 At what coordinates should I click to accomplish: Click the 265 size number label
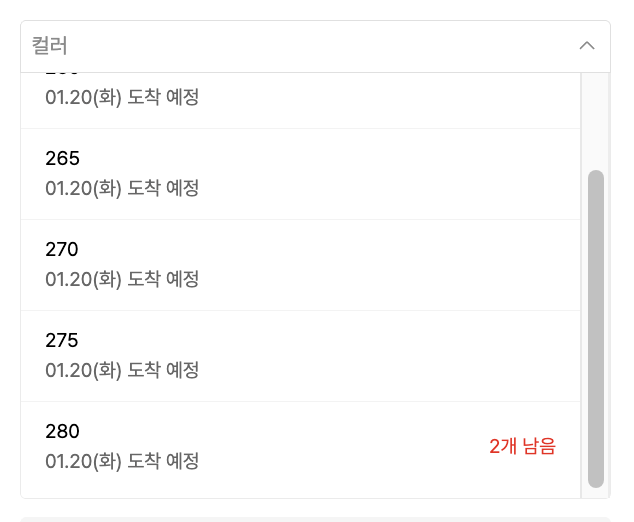62,159
